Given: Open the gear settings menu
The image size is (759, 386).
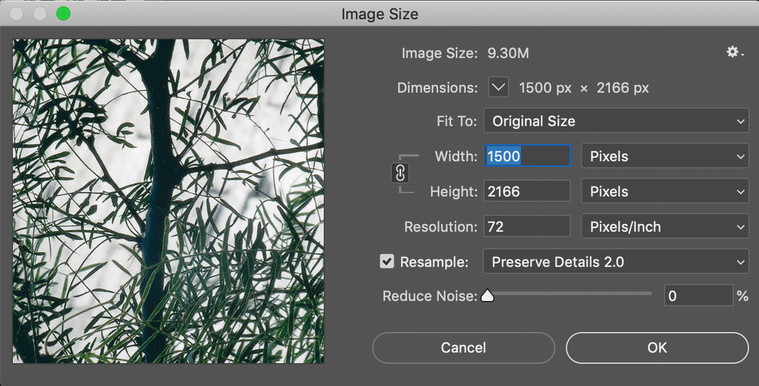Looking at the screenshot, I should [x=735, y=52].
